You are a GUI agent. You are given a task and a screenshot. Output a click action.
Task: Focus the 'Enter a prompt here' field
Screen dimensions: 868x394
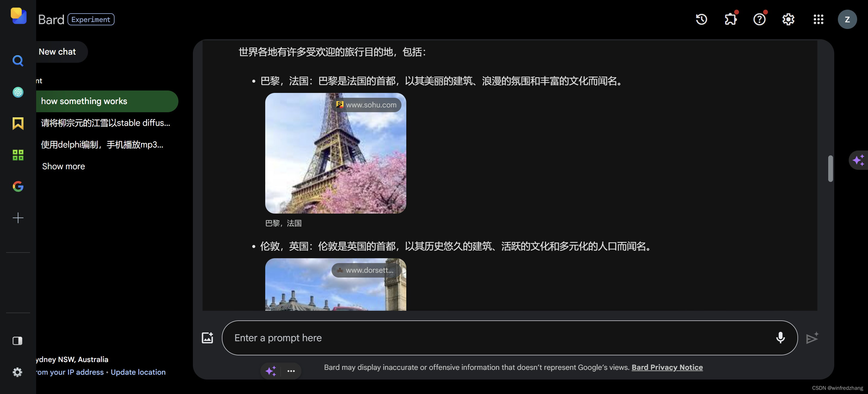point(509,338)
